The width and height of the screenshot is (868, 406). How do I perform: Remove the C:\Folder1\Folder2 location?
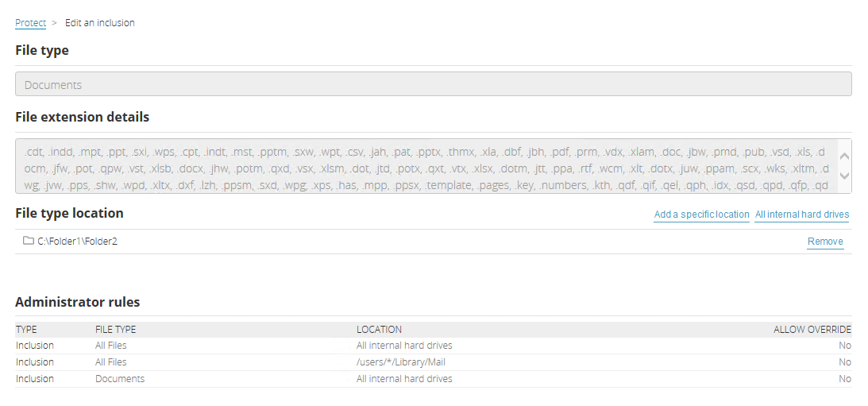click(825, 242)
